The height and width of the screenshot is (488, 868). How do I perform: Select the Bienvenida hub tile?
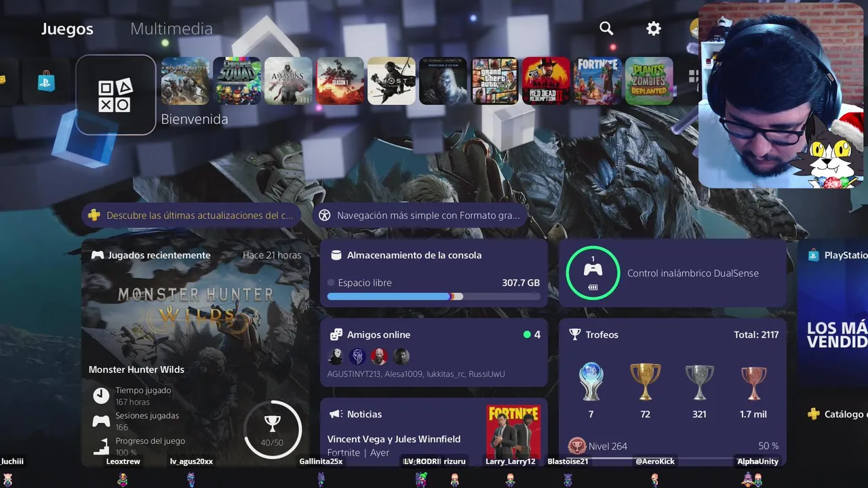tap(116, 95)
